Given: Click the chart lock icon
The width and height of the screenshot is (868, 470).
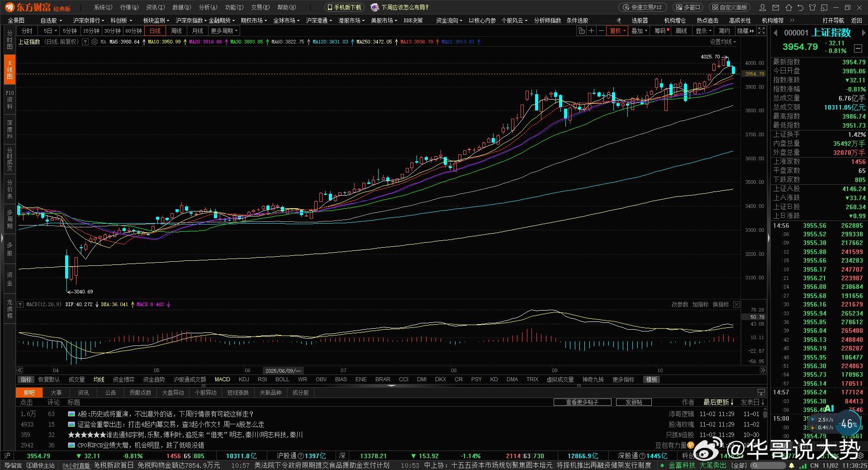Looking at the screenshot, I should coord(581,31).
